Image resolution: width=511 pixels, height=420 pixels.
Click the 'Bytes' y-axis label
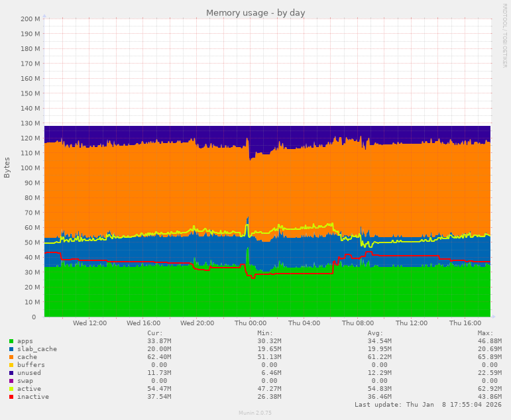pyautogui.click(x=7, y=168)
